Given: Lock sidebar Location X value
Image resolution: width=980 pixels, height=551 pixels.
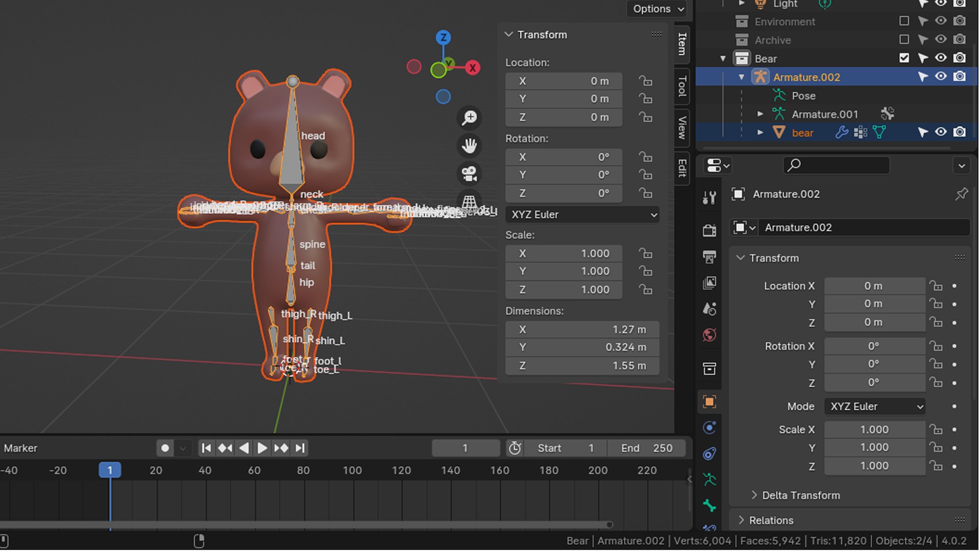Looking at the screenshot, I should (x=646, y=81).
